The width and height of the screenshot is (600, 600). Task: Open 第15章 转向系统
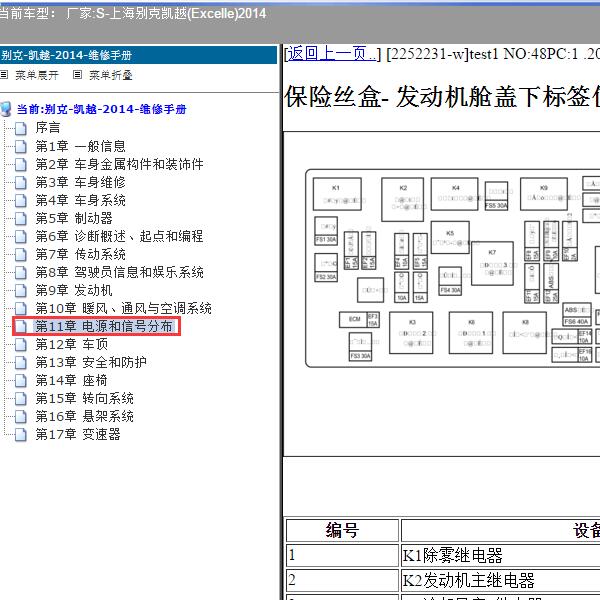[x=85, y=398]
